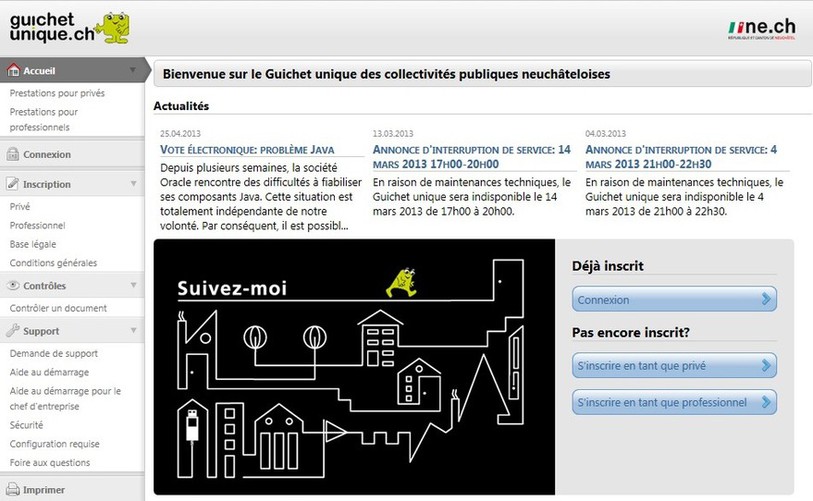Open Foire aux questions
The height and width of the screenshot is (501, 813).
pos(50,463)
